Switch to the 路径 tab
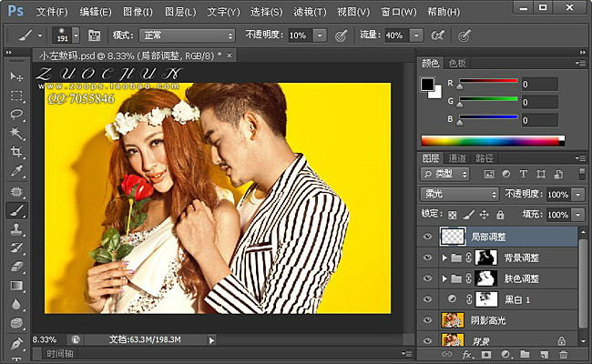 pos(485,158)
